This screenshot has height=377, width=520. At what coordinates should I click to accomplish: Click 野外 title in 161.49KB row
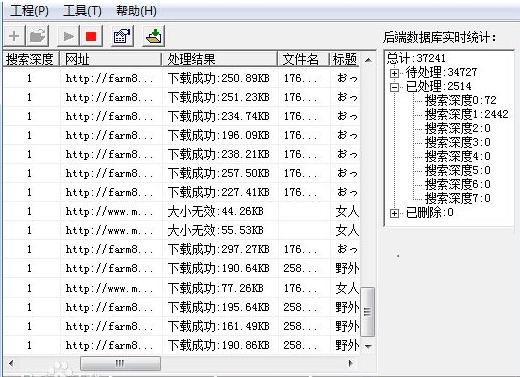point(347,326)
